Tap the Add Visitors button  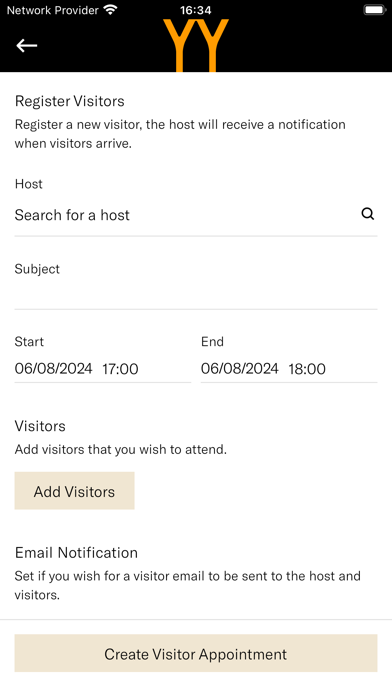pos(75,490)
